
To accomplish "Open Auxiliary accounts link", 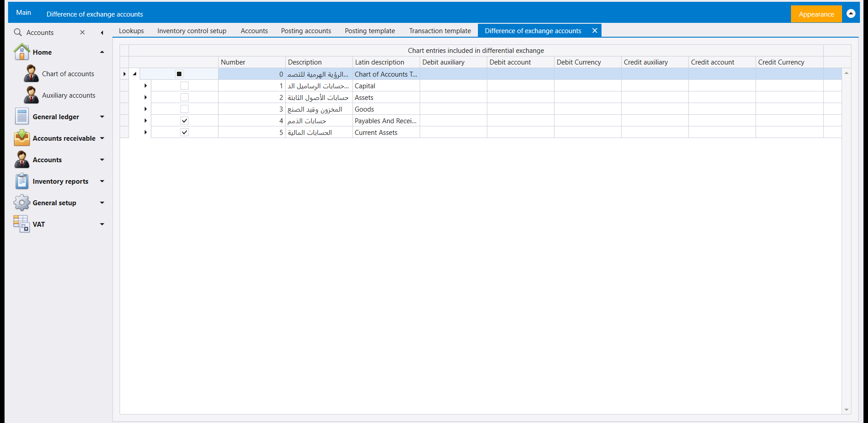I will [69, 95].
